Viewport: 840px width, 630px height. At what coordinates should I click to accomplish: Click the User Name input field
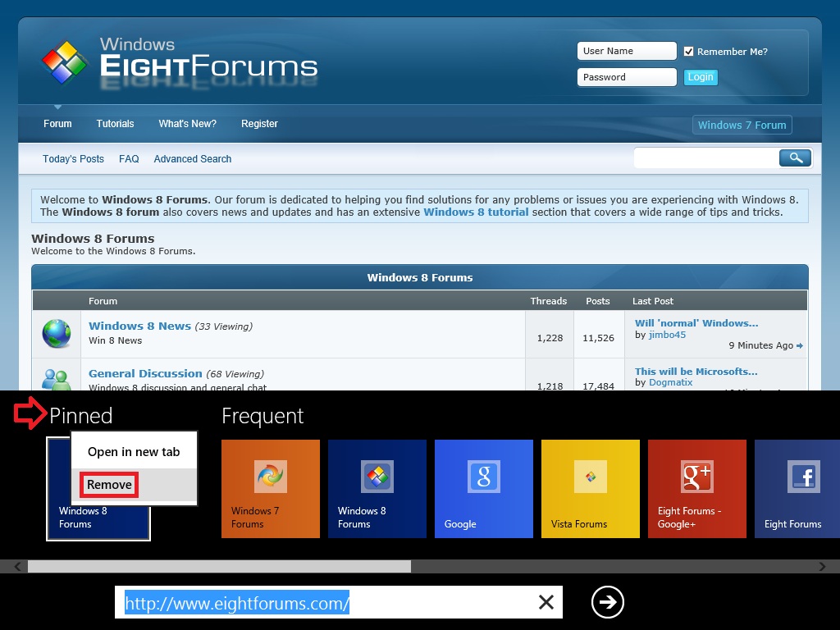click(x=627, y=51)
